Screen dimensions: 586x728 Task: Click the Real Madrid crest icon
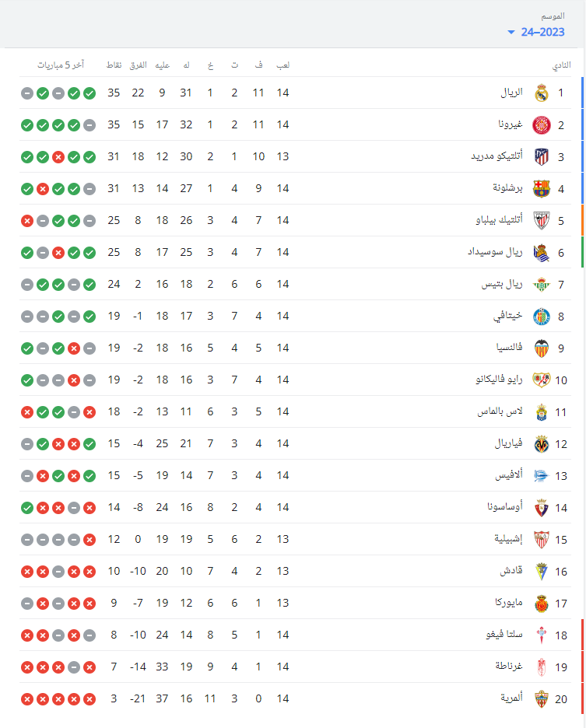click(542, 93)
